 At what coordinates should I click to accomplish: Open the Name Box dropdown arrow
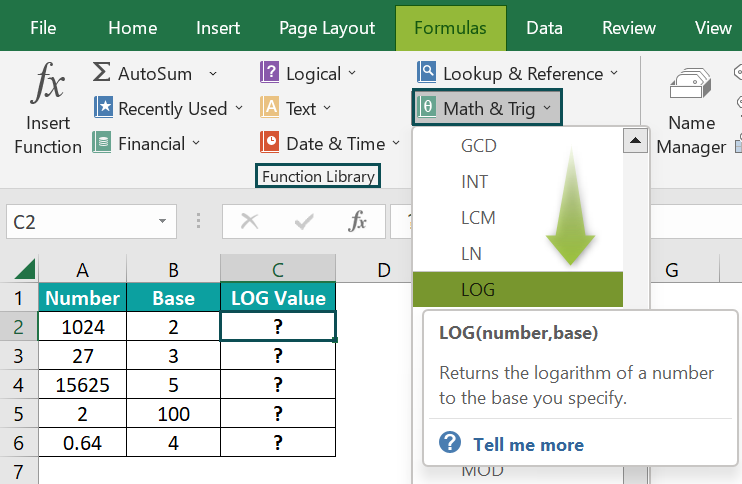[x=162, y=221]
